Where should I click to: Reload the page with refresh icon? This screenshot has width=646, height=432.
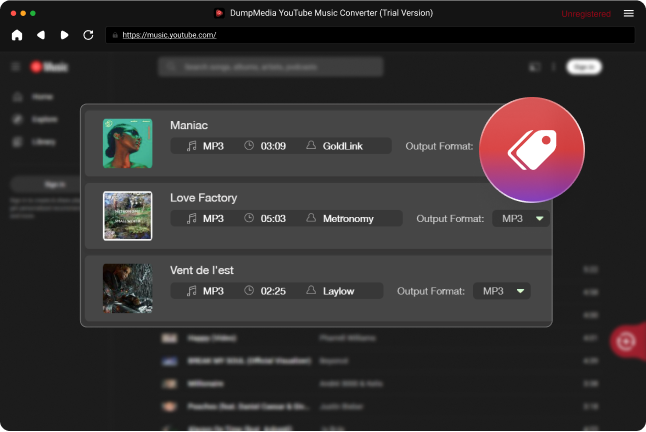[88, 35]
